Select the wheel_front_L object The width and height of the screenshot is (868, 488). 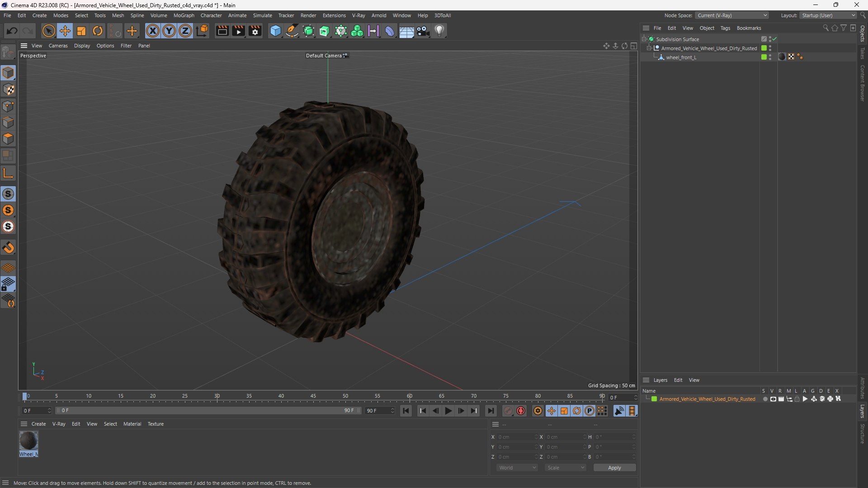681,57
